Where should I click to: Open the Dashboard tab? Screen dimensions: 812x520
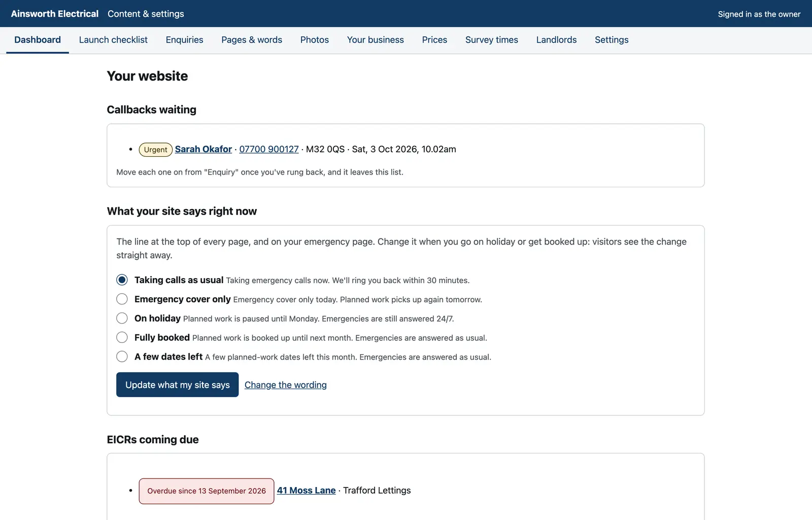(38, 40)
